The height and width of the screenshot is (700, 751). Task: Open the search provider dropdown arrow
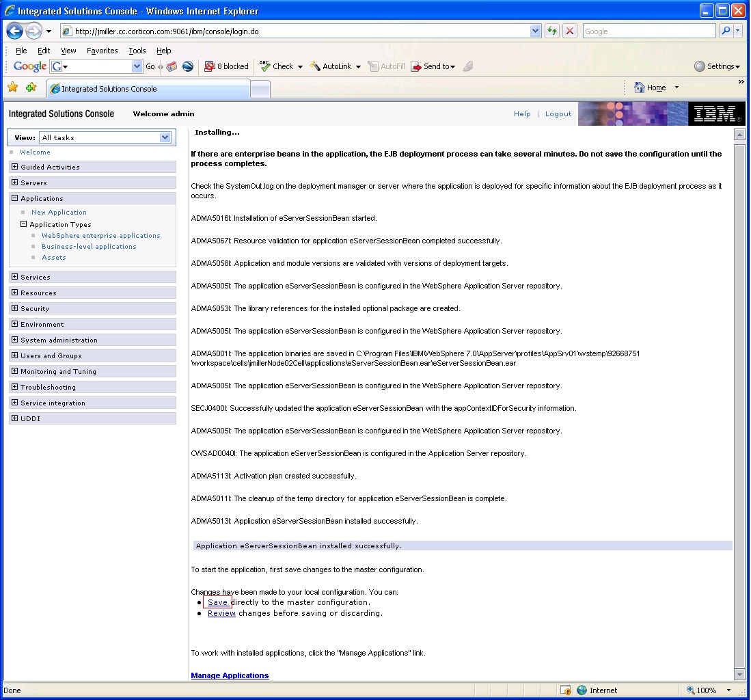(x=738, y=31)
